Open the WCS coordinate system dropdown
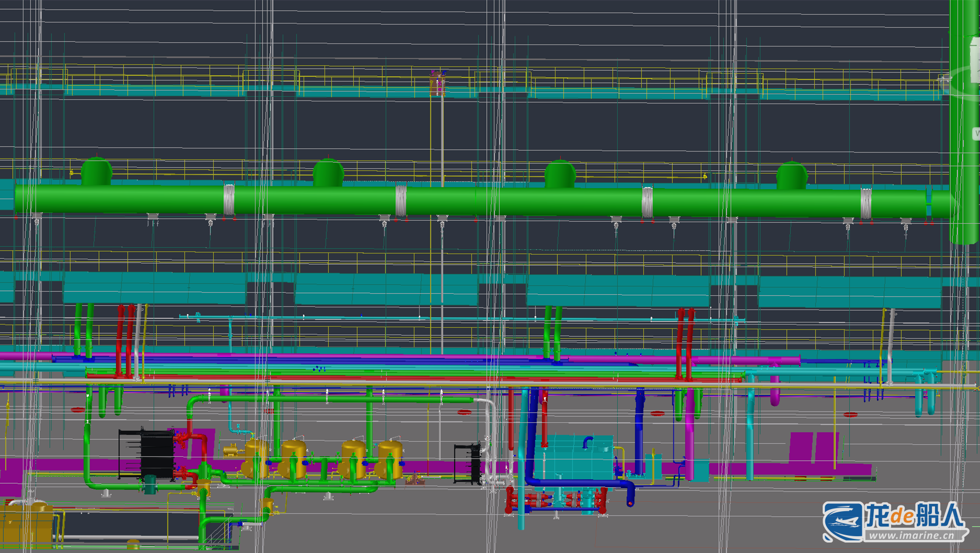The width and height of the screenshot is (980, 553). tap(976, 133)
